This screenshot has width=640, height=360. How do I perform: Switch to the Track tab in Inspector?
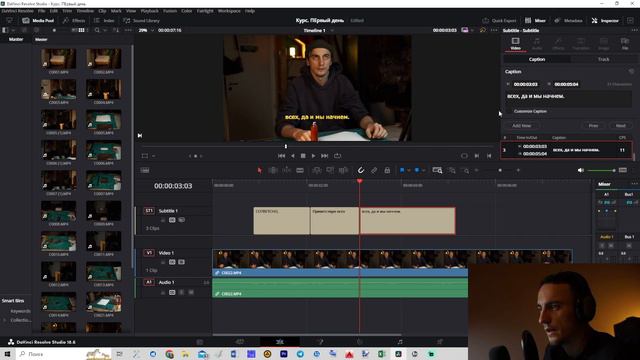pos(603,60)
